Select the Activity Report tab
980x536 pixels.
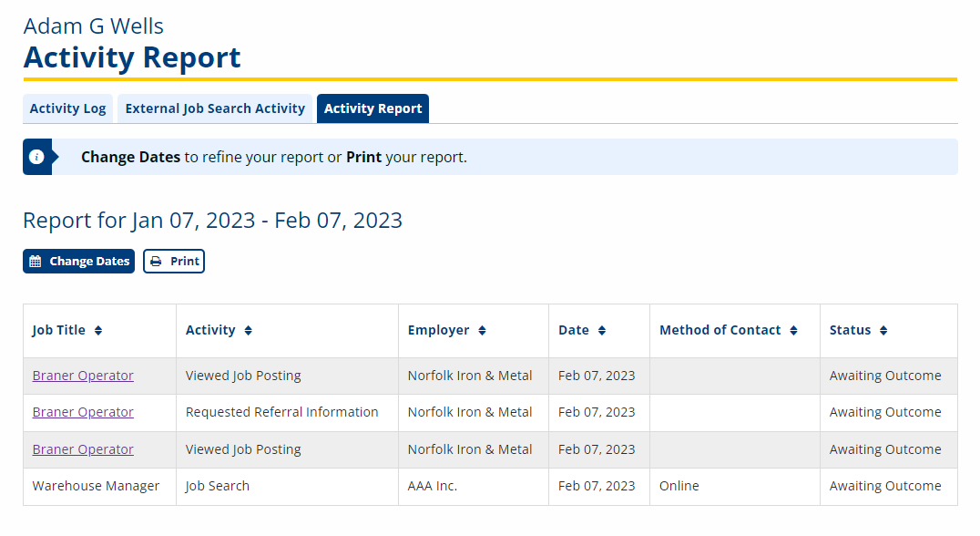point(373,108)
